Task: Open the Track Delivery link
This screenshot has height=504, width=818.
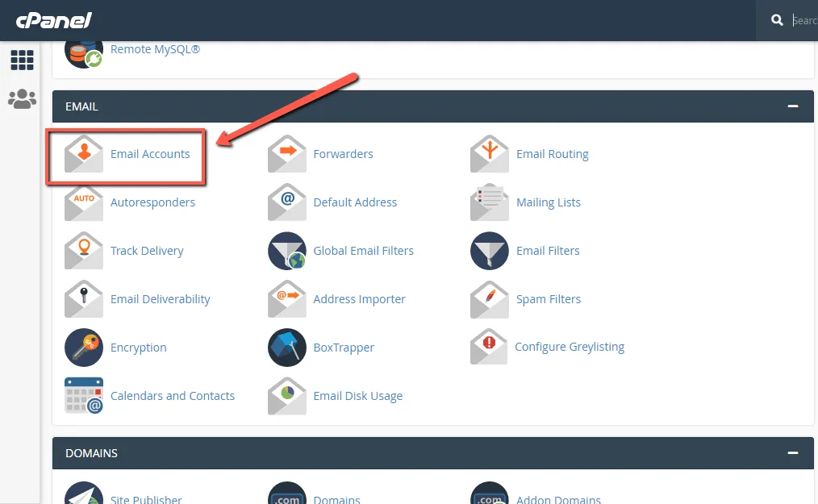Action: 147,251
